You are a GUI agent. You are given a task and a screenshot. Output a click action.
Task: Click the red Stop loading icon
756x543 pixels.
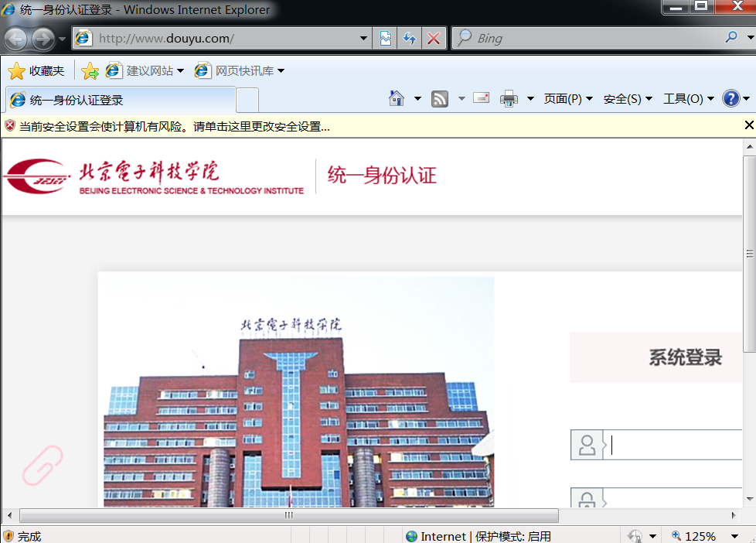coord(434,38)
